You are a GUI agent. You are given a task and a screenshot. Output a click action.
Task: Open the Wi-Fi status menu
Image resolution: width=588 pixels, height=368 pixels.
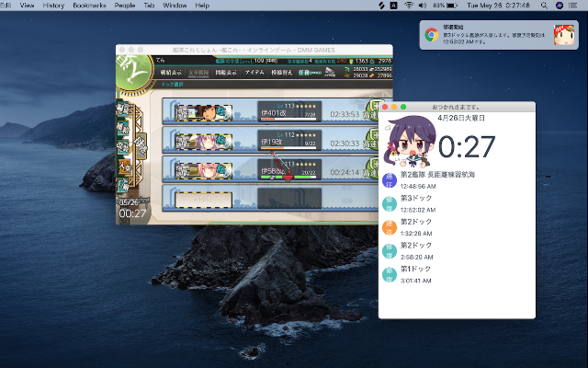(x=409, y=6)
